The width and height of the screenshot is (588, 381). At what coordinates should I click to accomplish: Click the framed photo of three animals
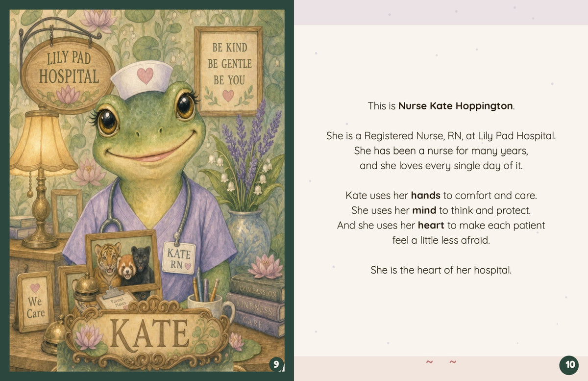tap(123, 262)
